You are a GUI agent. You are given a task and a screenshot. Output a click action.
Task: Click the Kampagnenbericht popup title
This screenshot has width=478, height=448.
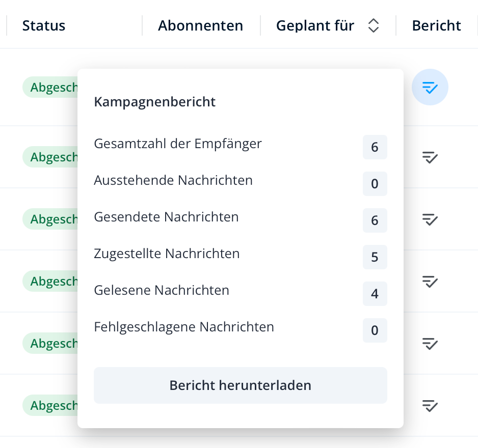point(155,102)
